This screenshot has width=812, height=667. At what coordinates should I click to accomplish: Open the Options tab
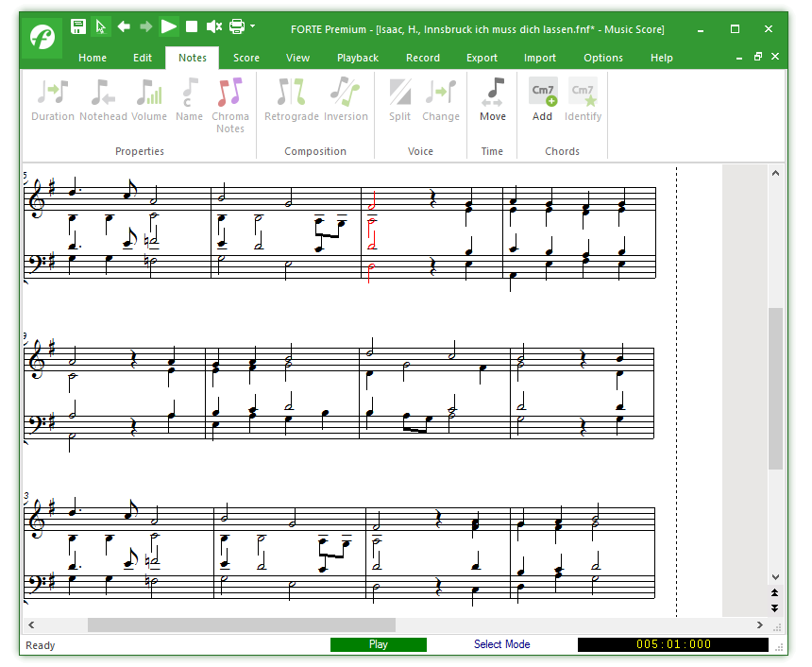point(603,58)
